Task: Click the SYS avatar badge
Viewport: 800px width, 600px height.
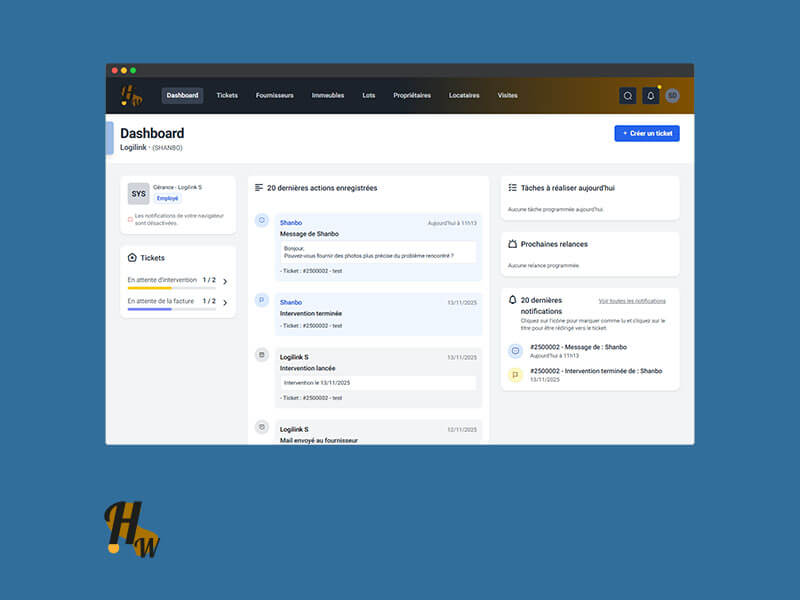Action: (x=136, y=193)
